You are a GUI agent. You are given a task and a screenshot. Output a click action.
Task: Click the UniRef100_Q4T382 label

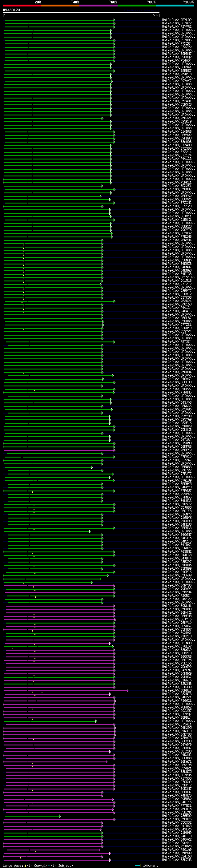(176, 440)
